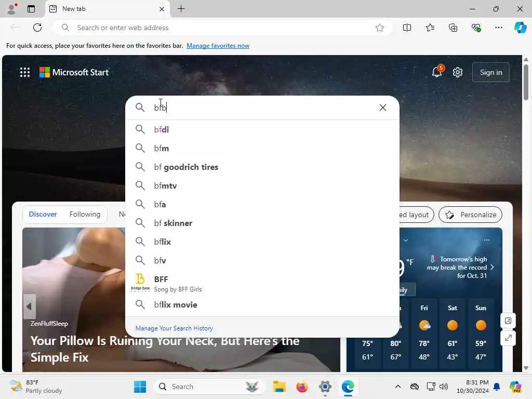Click Manage favorites now link

click(x=218, y=46)
